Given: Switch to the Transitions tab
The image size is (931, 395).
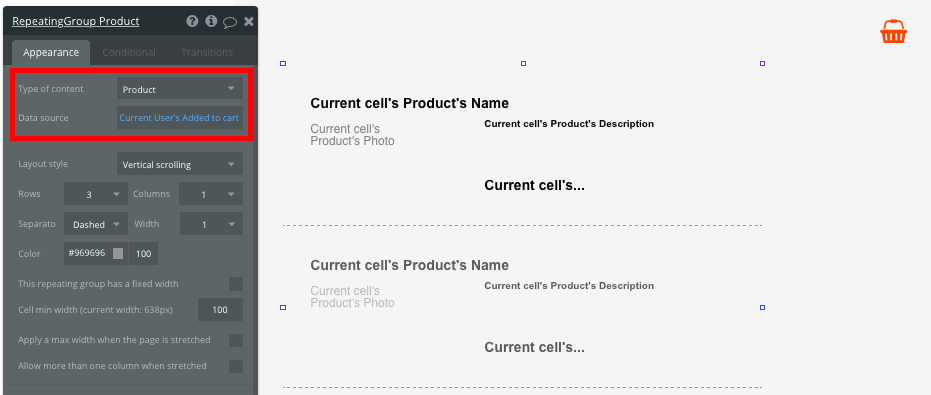Looking at the screenshot, I should point(207,52).
